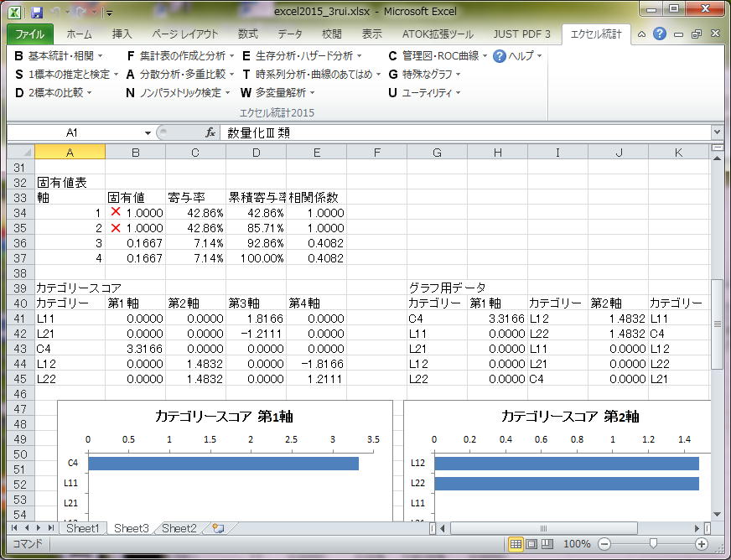Click the Excel help question mark icon

coord(659,34)
